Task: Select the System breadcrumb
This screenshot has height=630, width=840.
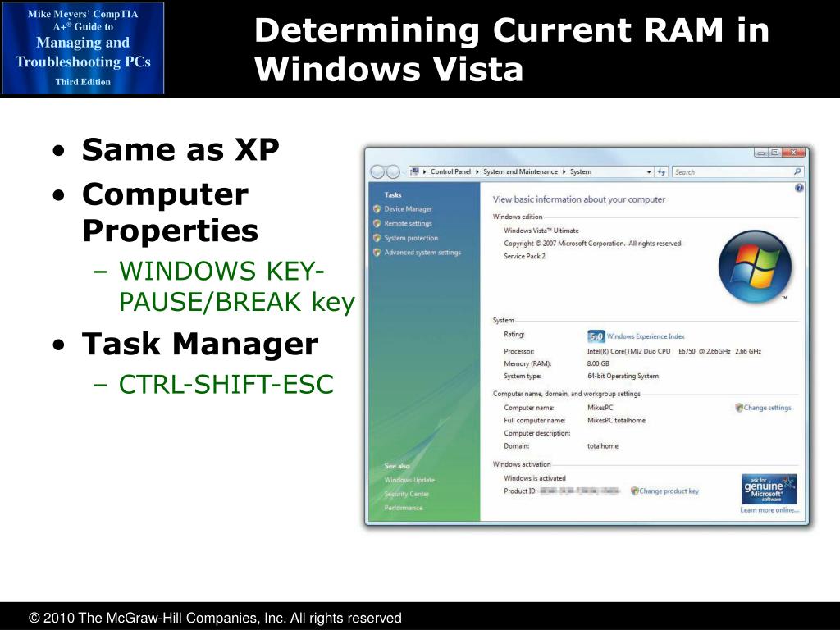Action: (x=581, y=172)
